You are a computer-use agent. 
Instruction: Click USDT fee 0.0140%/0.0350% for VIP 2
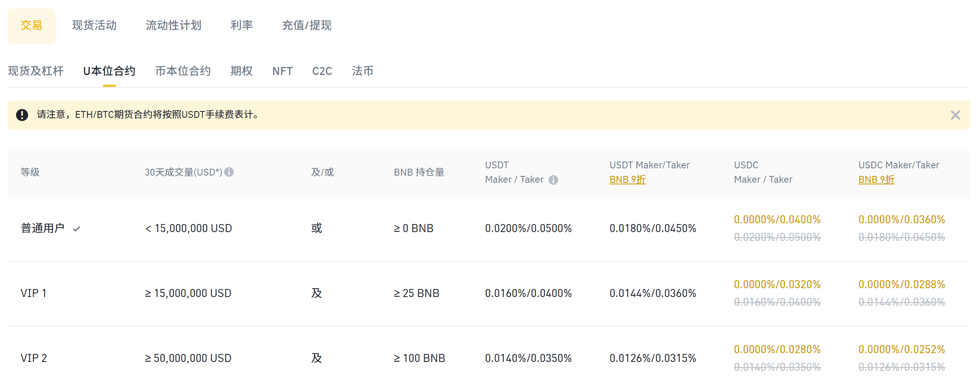click(528, 358)
